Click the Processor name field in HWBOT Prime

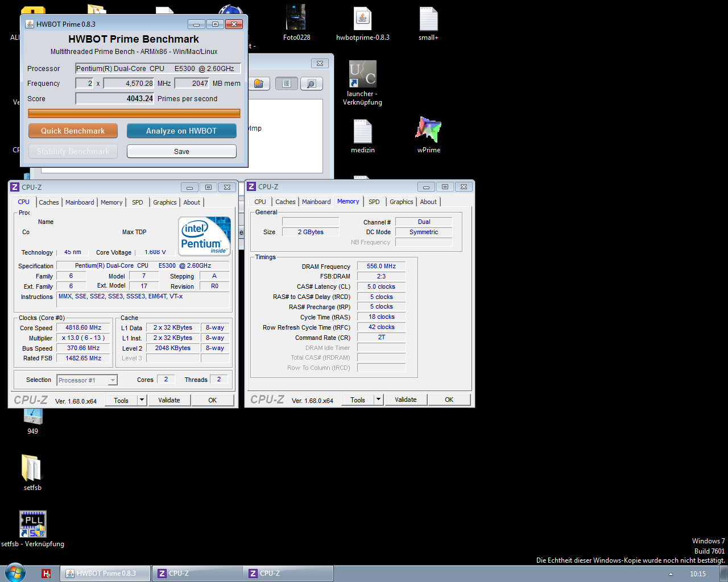click(x=158, y=68)
